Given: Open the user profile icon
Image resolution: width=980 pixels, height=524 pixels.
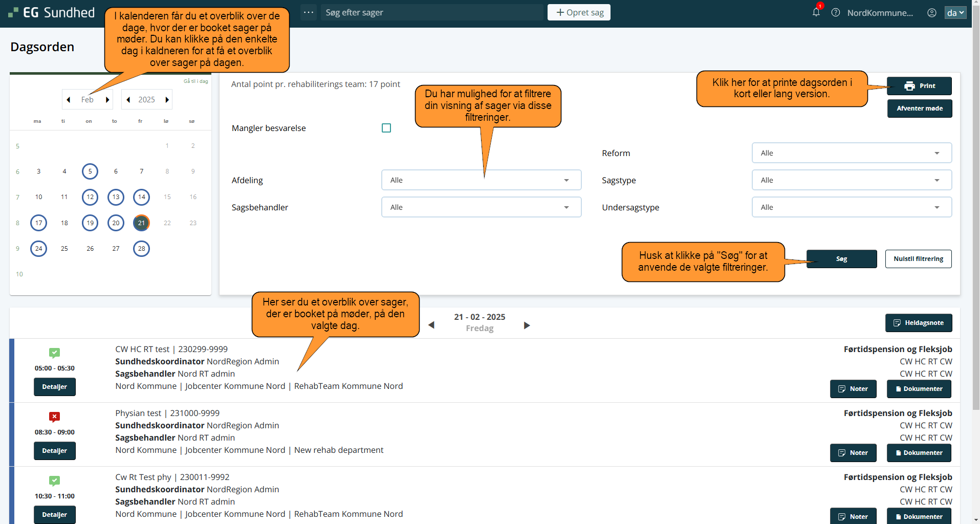Looking at the screenshot, I should [932, 13].
